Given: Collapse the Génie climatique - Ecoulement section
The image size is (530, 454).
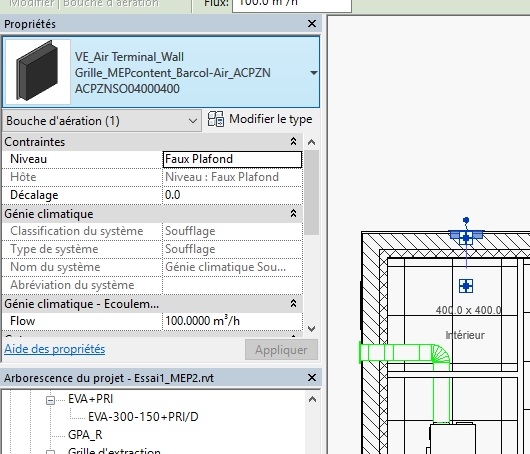Looking at the screenshot, I should tap(293, 304).
